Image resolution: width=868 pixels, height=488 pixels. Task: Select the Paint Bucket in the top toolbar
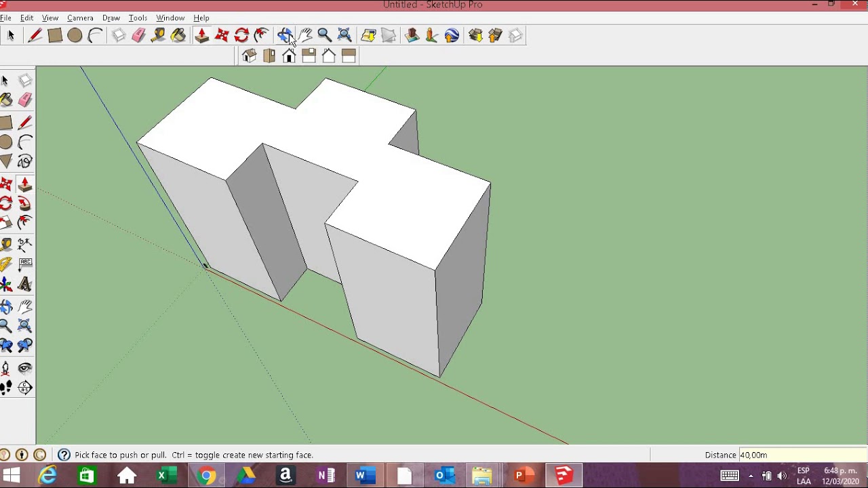tap(178, 35)
